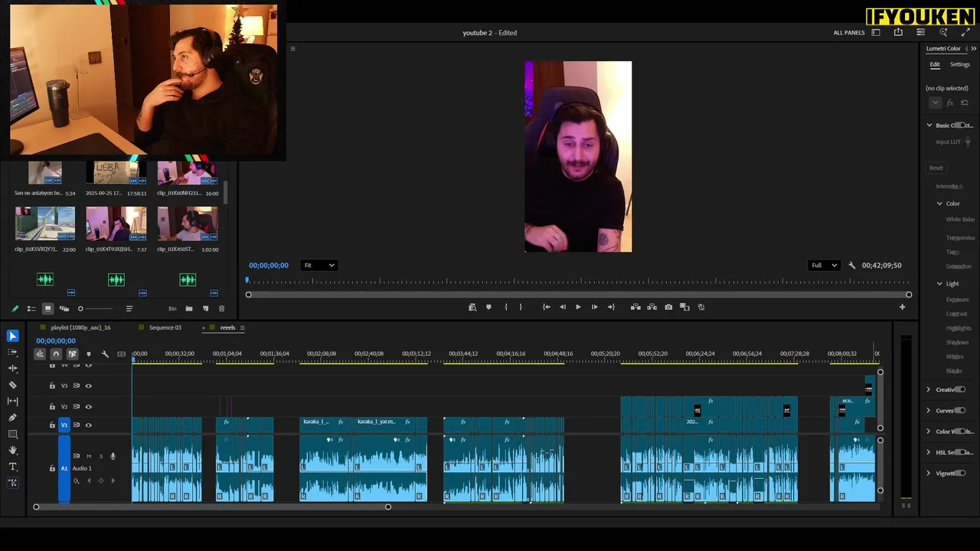Expand the Vignette section
Image resolution: width=980 pixels, height=551 pixels.
pyautogui.click(x=929, y=474)
